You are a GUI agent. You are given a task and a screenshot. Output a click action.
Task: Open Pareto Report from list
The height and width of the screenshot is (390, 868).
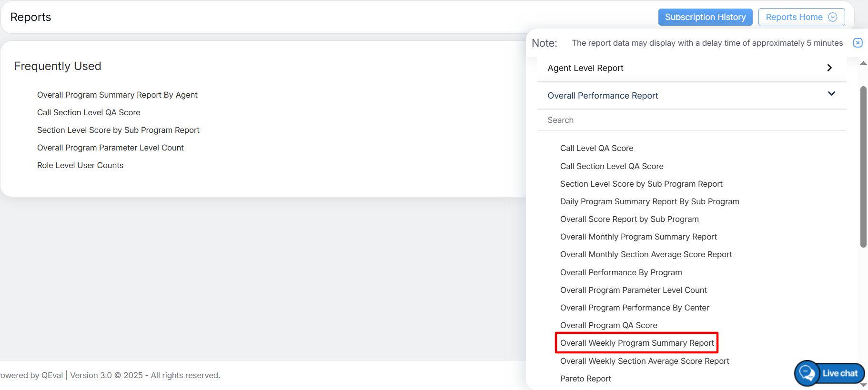click(x=585, y=379)
